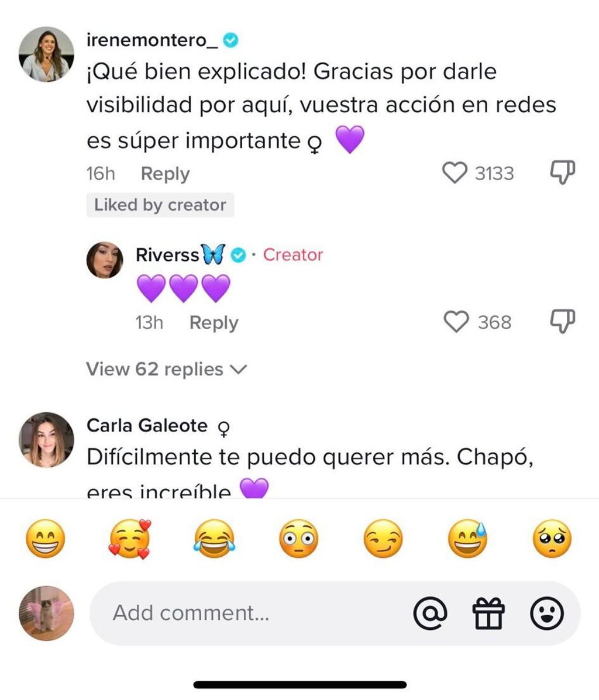Open Carla Galeote's profile name
599x700 pixels.
(x=147, y=426)
